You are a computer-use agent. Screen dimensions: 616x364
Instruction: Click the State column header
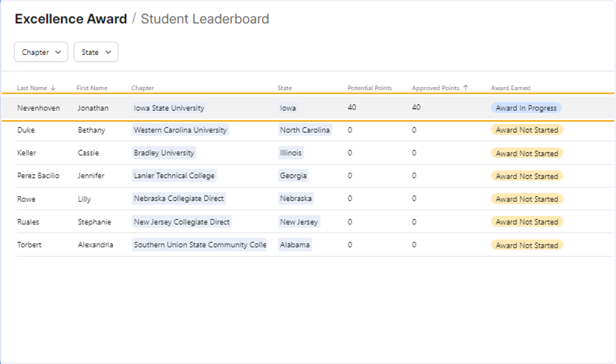(285, 88)
